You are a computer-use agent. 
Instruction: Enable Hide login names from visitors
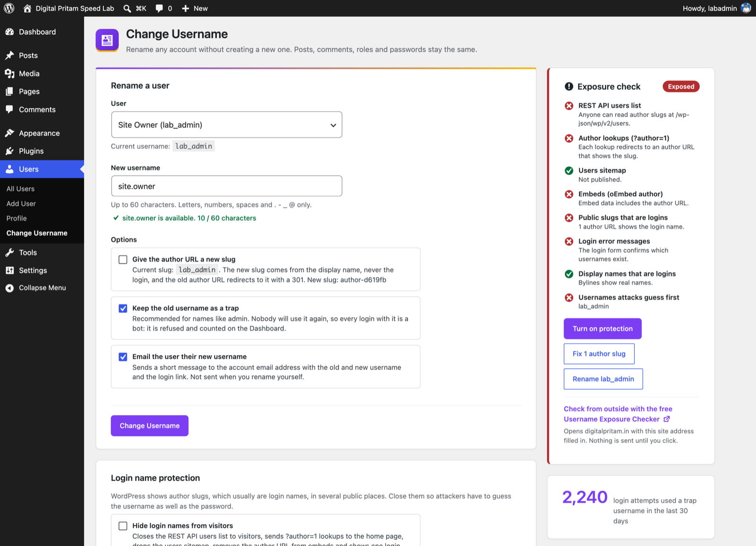[x=123, y=526]
